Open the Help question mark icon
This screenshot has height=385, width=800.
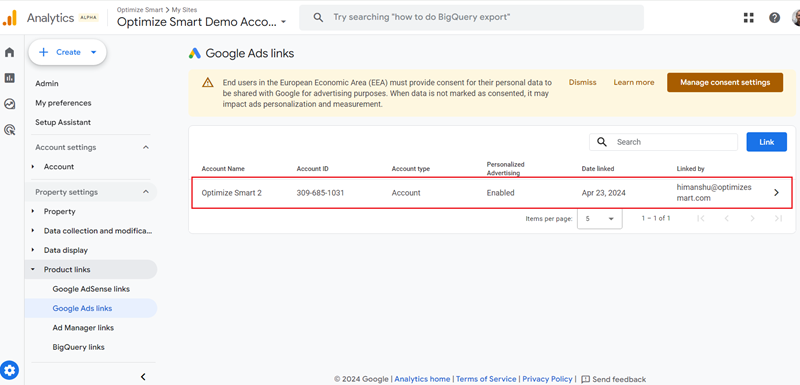[774, 18]
